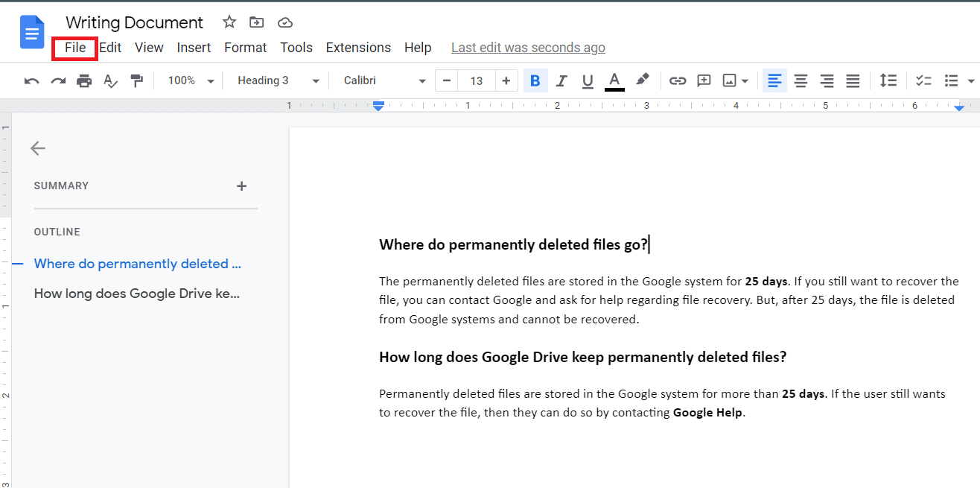
Task: Click the OUTLINE label in the sidebar
Action: click(57, 232)
